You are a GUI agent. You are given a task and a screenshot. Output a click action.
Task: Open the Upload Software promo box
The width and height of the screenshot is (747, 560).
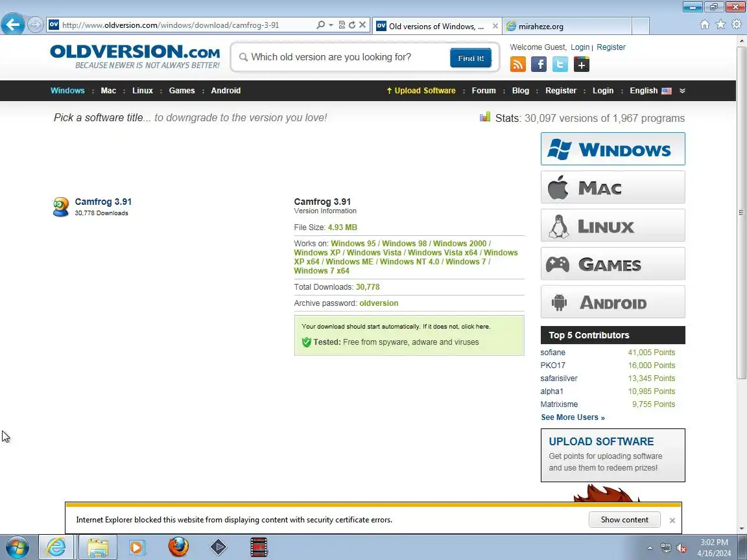[613, 455]
